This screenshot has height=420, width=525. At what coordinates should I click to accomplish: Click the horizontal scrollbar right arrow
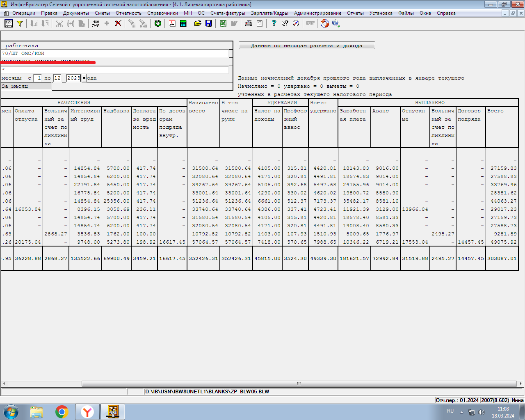pyautogui.click(x=521, y=384)
